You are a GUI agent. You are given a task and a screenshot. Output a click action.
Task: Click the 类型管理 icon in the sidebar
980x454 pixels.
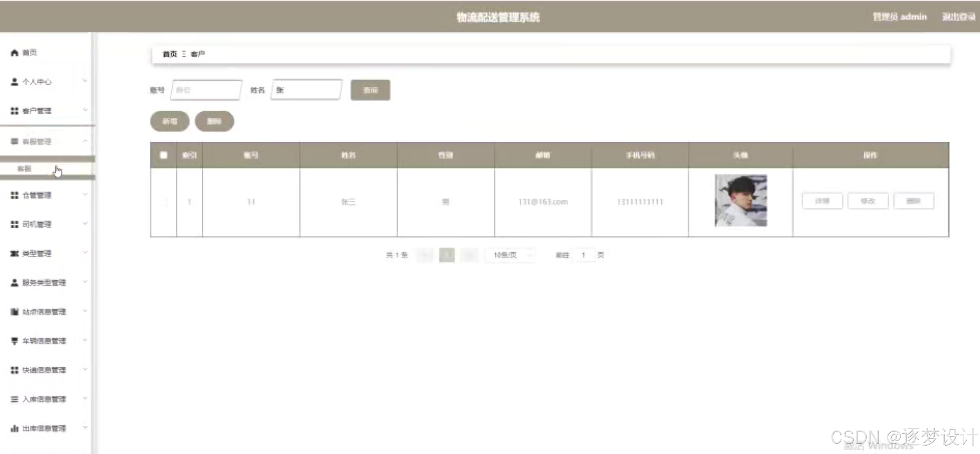click(14, 254)
